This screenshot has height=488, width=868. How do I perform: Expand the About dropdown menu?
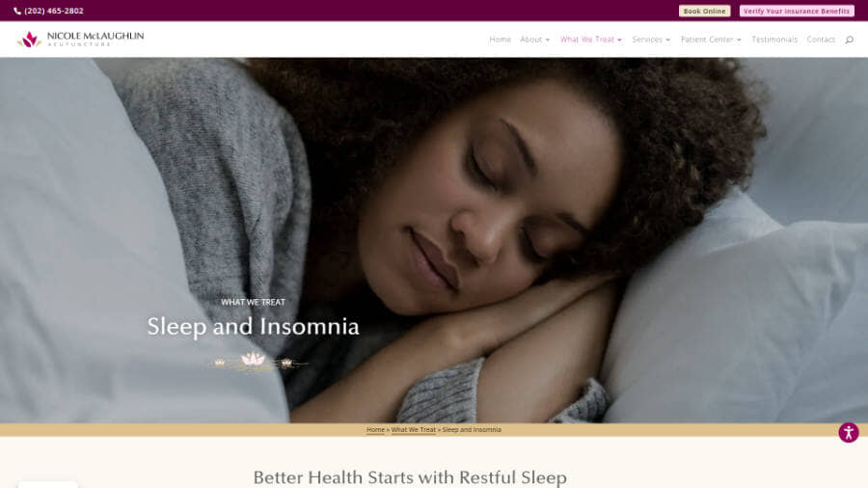(x=534, y=40)
